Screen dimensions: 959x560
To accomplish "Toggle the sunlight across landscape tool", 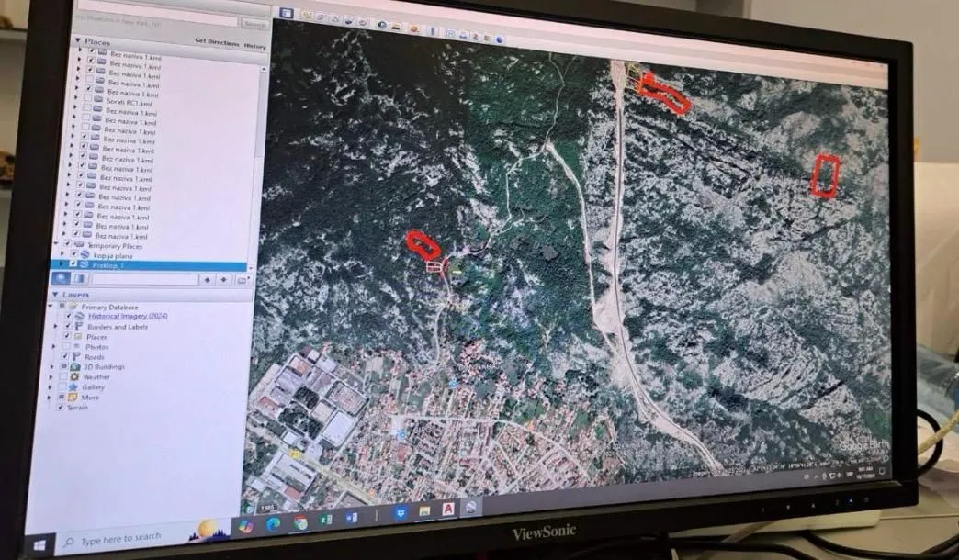I will [396, 27].
